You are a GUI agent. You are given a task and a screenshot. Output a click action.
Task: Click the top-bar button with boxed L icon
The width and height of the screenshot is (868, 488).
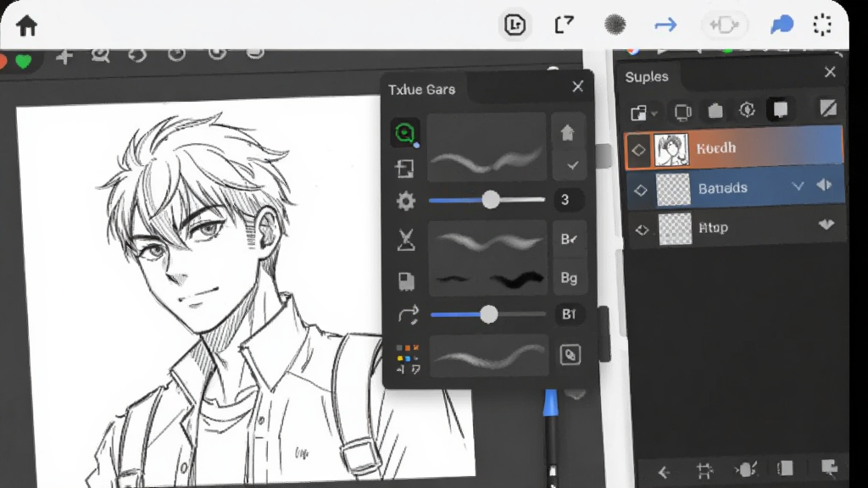pos(515,25)
